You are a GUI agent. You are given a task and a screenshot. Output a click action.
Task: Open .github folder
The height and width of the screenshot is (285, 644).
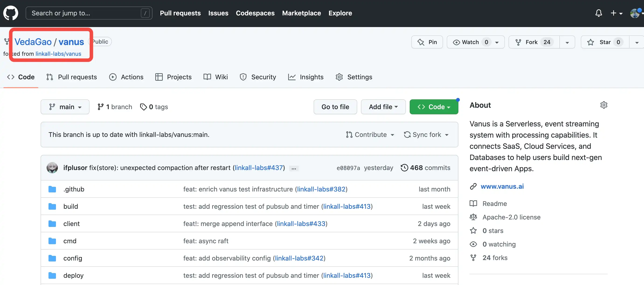(74, 189)
